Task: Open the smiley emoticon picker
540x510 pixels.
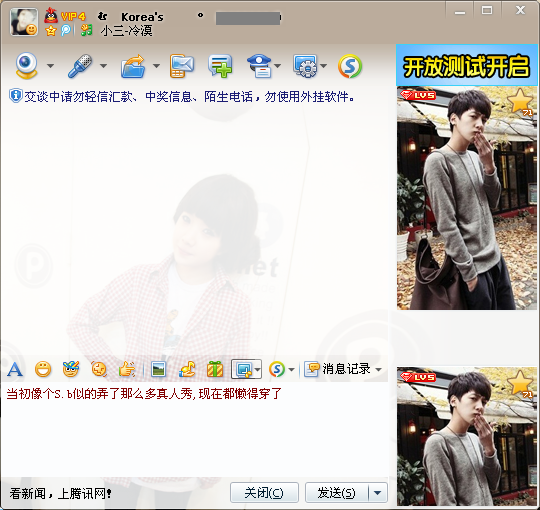Action: point(43,370)
